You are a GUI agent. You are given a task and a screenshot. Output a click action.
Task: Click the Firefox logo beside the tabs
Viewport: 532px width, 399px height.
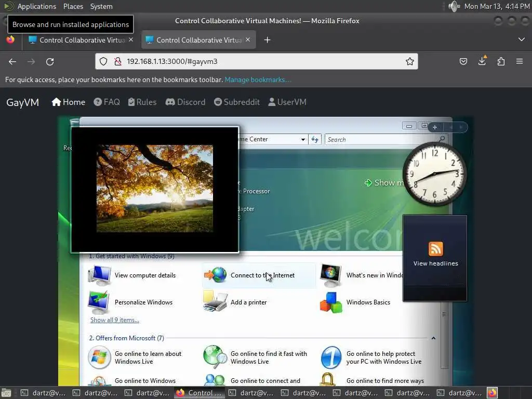pyautogui.click(x=10, y=39)
